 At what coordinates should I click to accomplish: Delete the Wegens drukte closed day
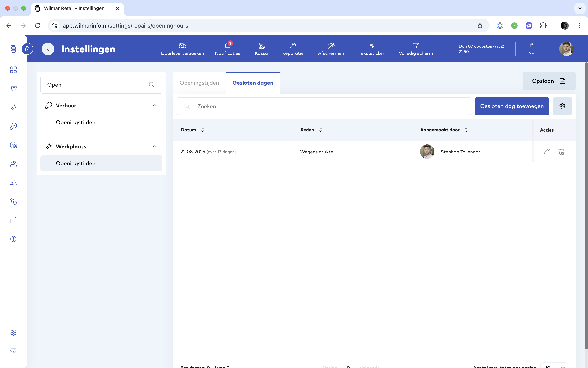pos(561,152)
